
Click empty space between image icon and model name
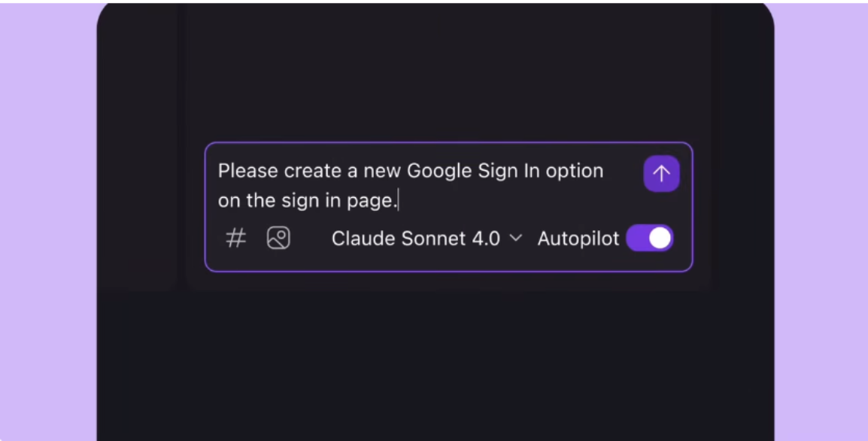coord(311,239)
